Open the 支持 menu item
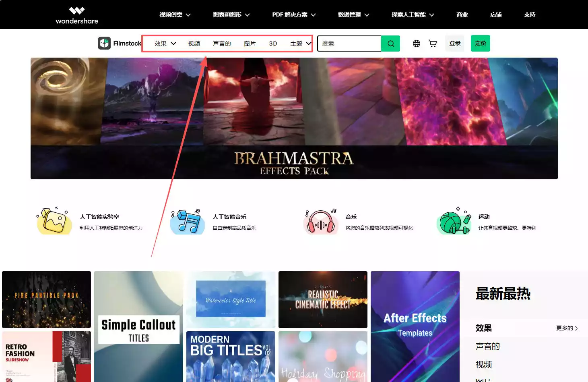Screen dimensions: 588x382 [x=530, y=15]
